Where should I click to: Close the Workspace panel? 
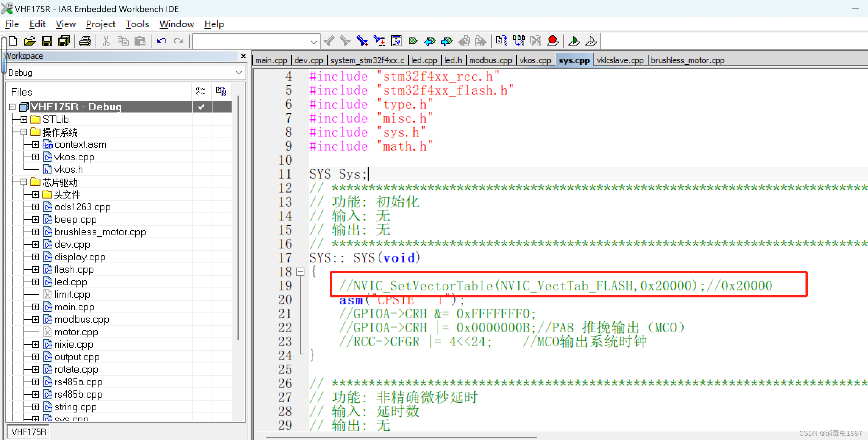click(243, 56)
